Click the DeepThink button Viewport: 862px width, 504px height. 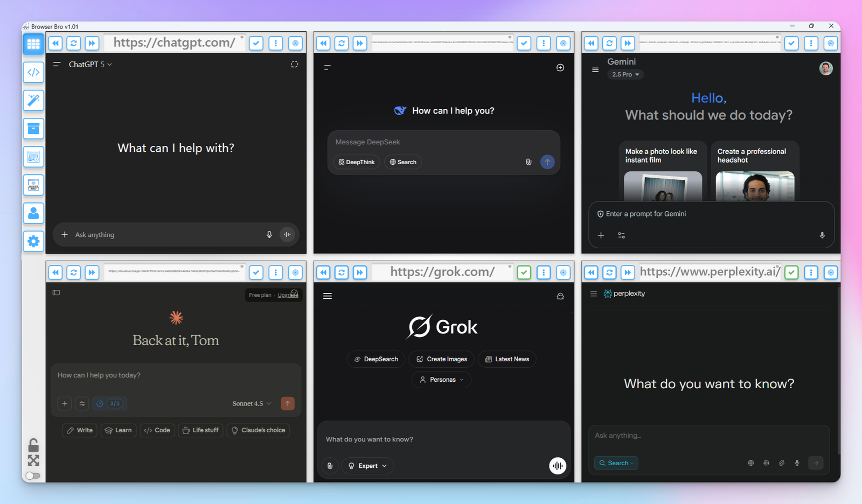[357, 162]
